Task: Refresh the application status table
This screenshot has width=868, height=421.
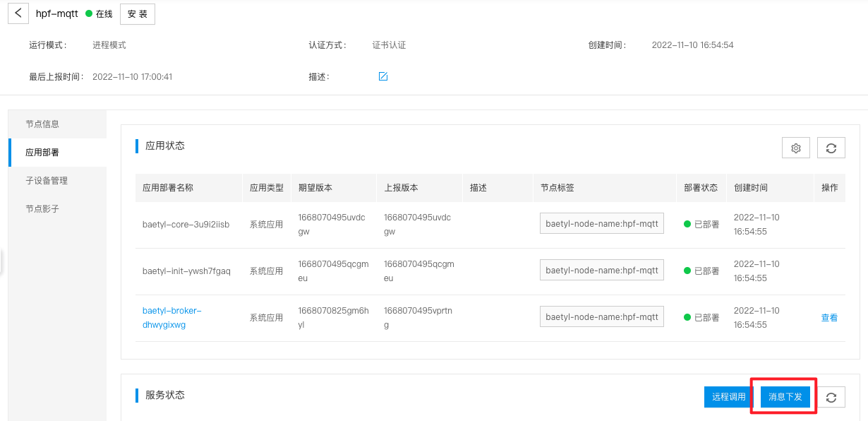Action: pos(831,148)
